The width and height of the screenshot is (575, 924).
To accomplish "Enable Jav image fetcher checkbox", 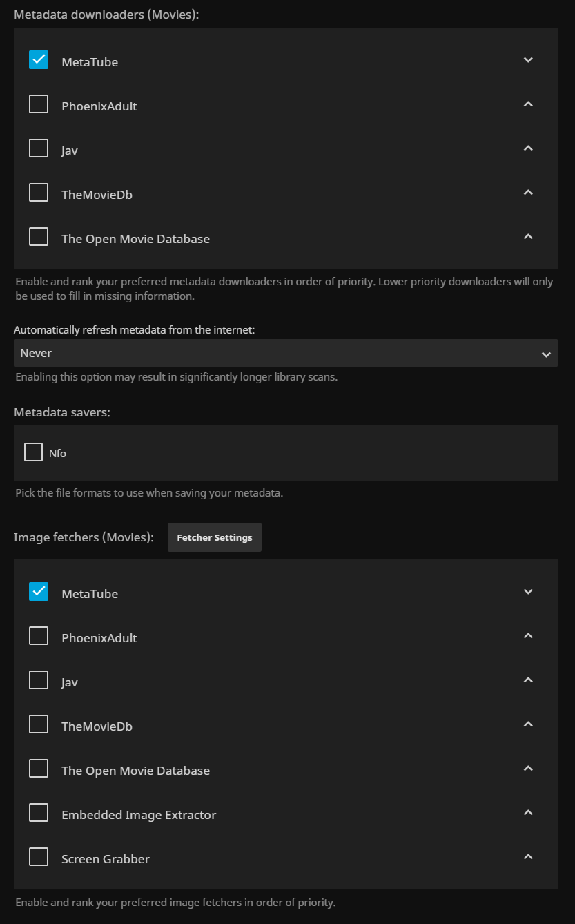I will [39, 680].
